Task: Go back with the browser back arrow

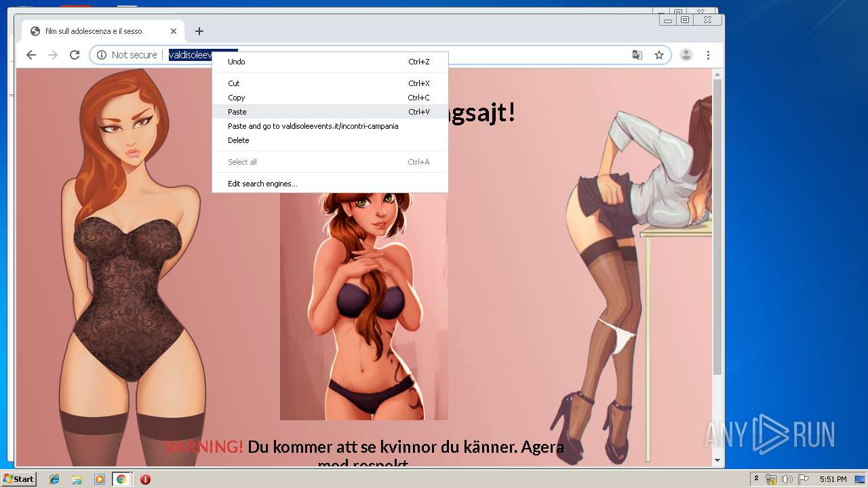Action: 31,55
